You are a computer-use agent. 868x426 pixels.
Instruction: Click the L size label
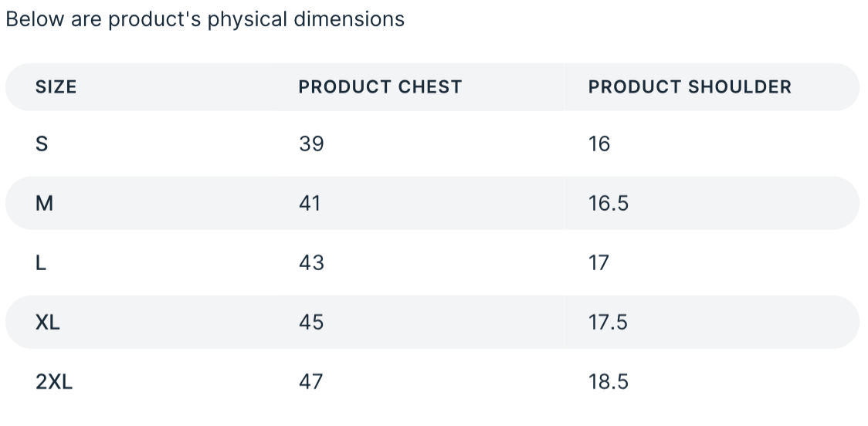(x=41, y=263)
